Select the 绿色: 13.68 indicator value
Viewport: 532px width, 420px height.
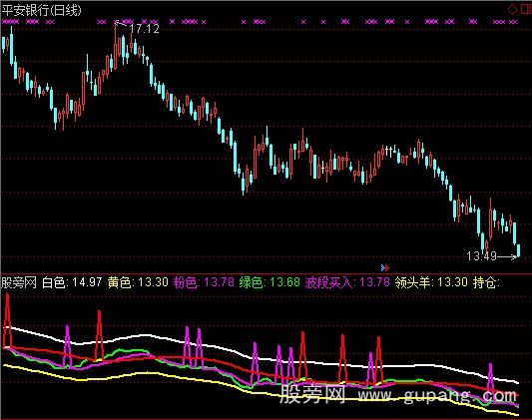[269, 282]
